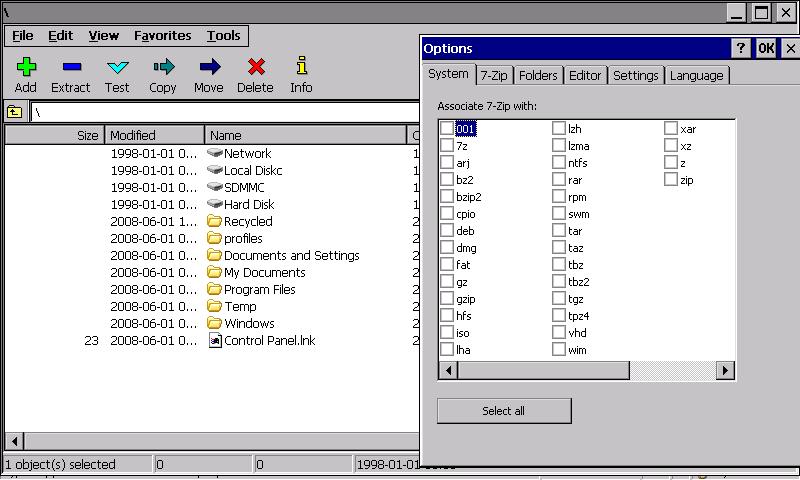
Task: Run Test from the toolbar
Action: [117, 67]
